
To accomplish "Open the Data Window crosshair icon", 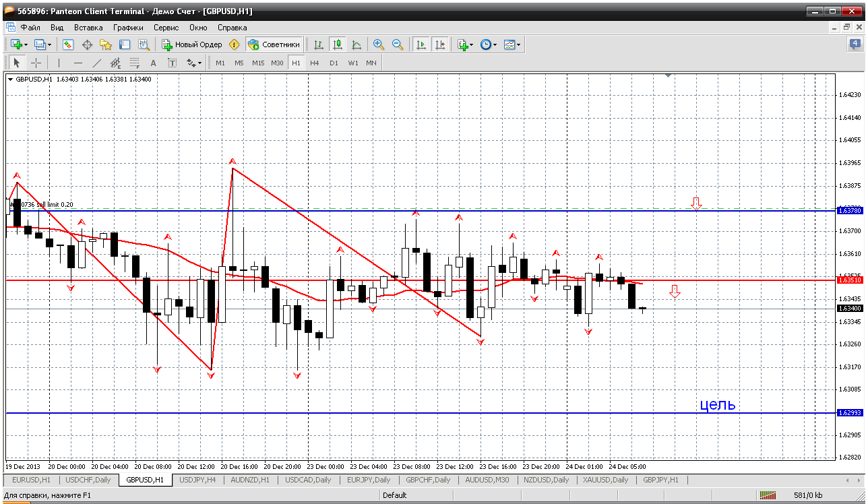I will [87, 44].
